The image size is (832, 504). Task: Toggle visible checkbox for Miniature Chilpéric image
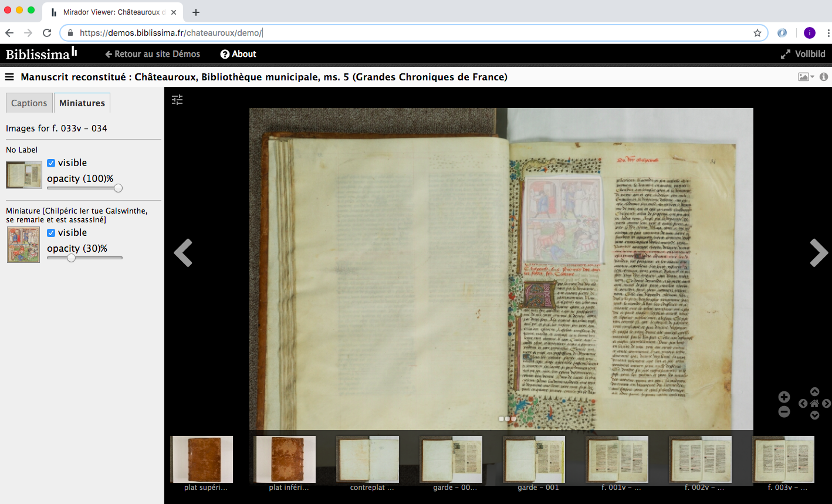pos(51,233)
